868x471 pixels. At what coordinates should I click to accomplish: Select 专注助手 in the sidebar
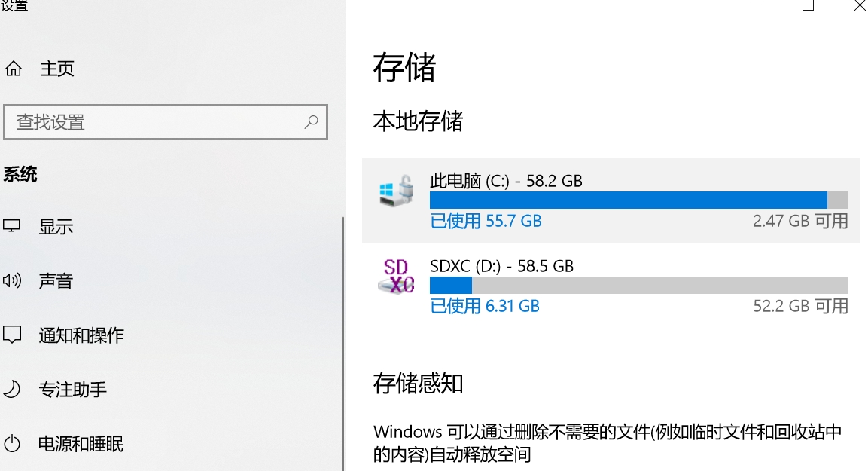pos(73,390)
